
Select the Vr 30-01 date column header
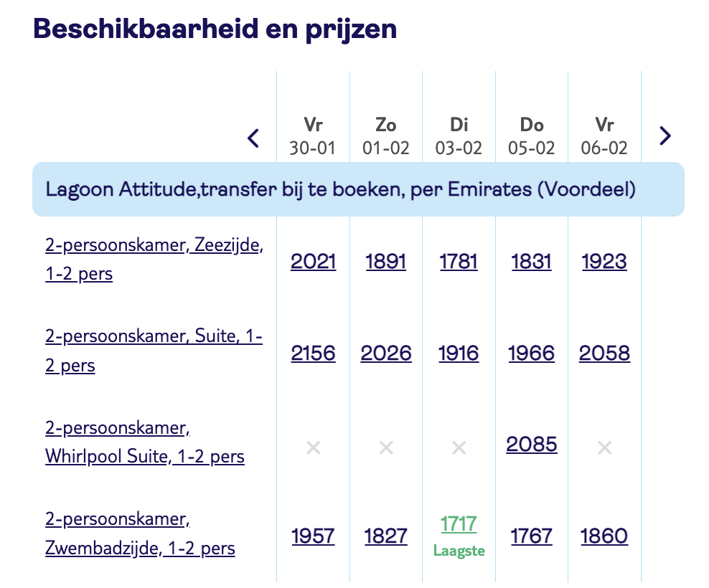[x=313, y=136]
